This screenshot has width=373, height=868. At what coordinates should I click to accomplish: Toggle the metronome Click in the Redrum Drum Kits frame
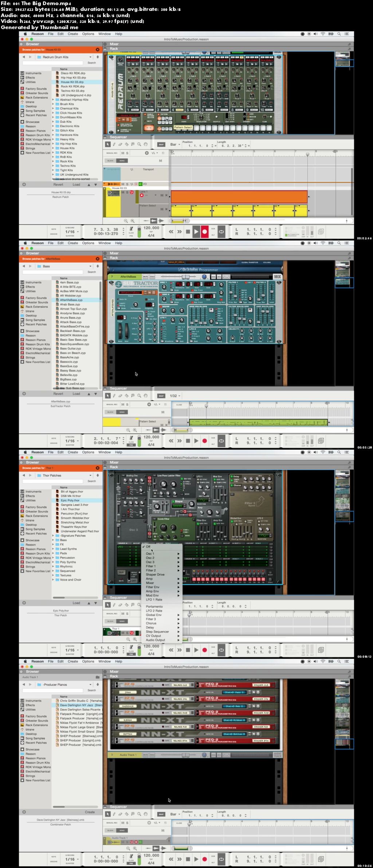tap(131, 229)
